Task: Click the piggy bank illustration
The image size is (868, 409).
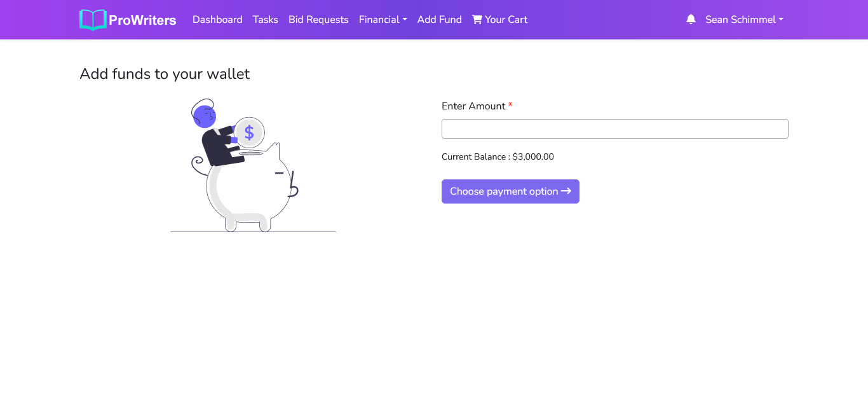Action: 254,191
